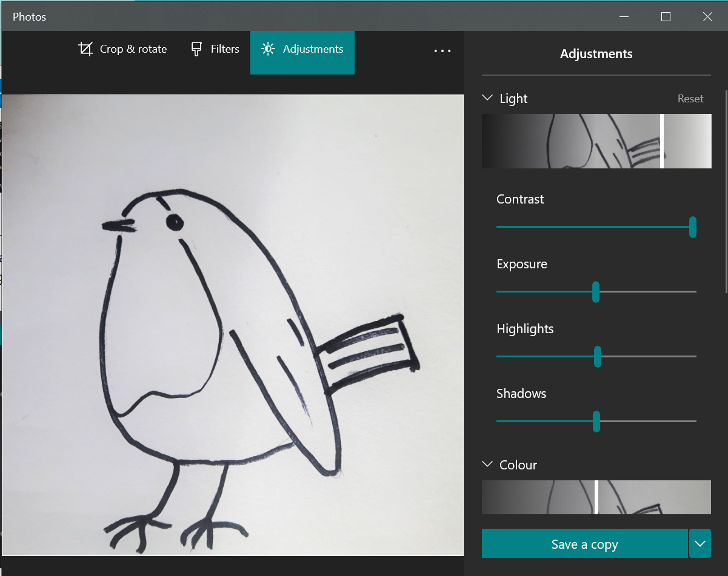
Task: Click the Adjustments panel heading
Action: coord(596,54)
